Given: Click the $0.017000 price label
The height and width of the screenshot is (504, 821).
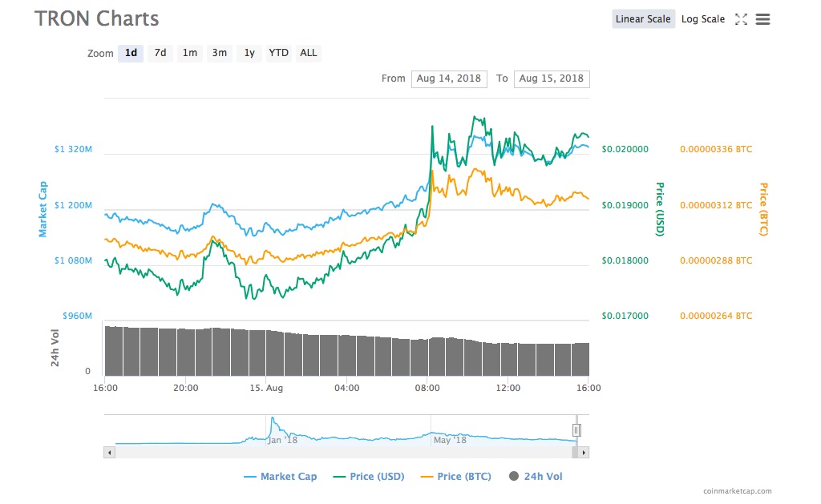Looking at the screenshot, I should pos(625,316).
